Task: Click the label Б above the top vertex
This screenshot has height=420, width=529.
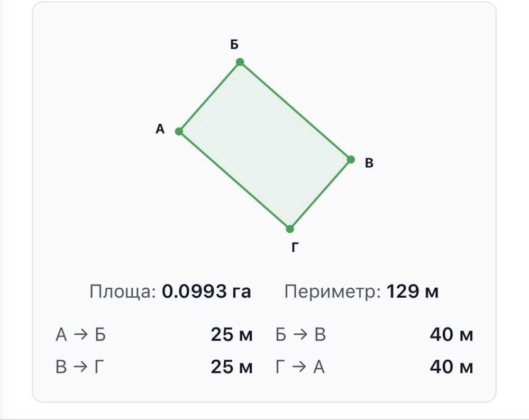Action: coord(234,44)
